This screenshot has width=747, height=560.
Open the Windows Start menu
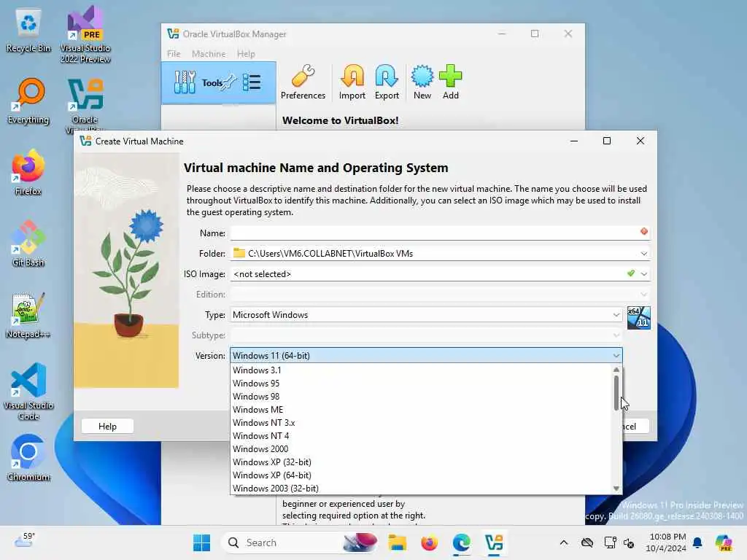pyautogui.click(x=201, y=542)
